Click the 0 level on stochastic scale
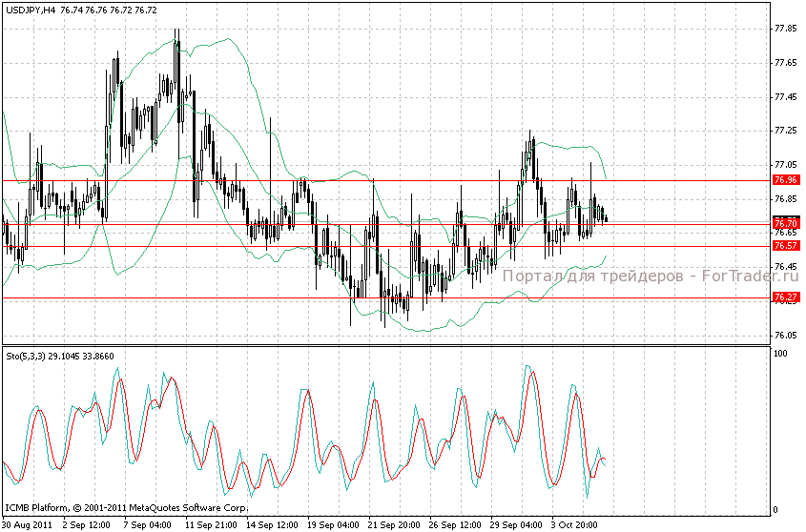The height and width of the screenshot is (532, 806). tap(775, 508)
